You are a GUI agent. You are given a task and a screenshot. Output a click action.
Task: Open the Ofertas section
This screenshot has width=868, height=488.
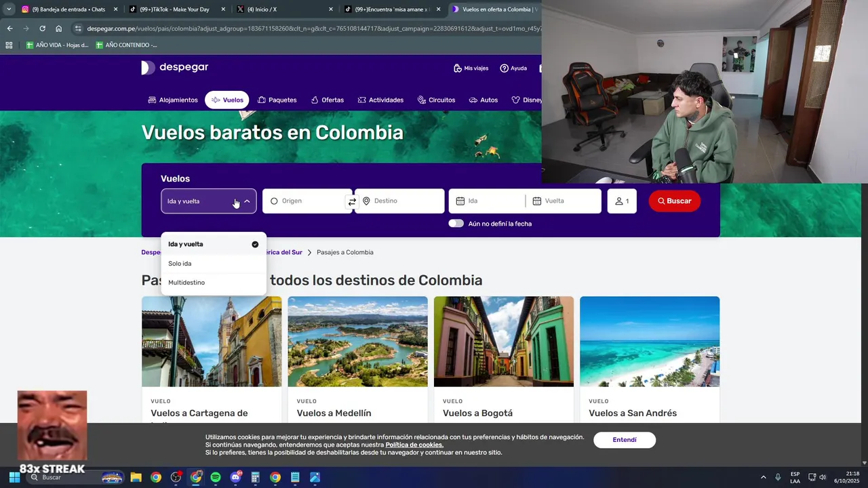(x=327, y=100)
